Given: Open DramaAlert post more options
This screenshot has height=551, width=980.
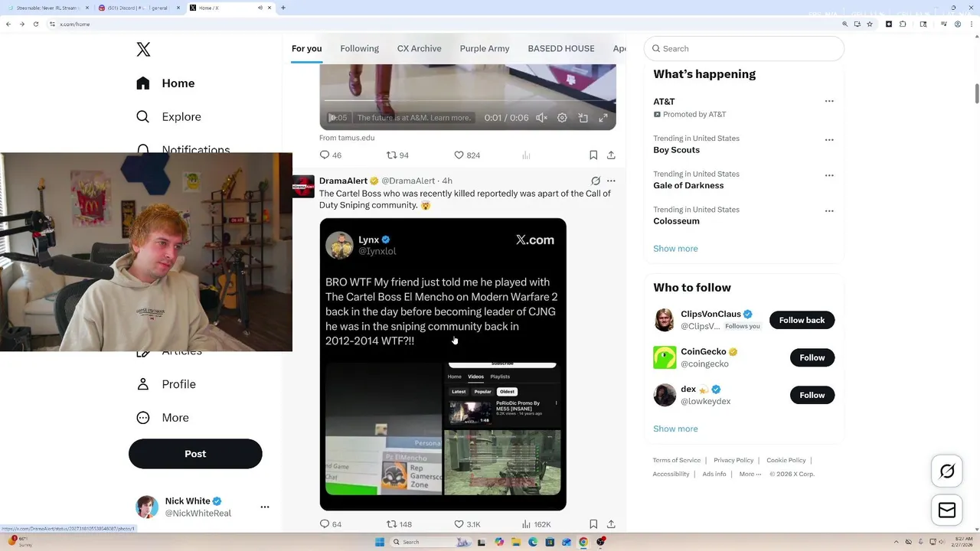Looking at the screenshot, I should [611, 181].
